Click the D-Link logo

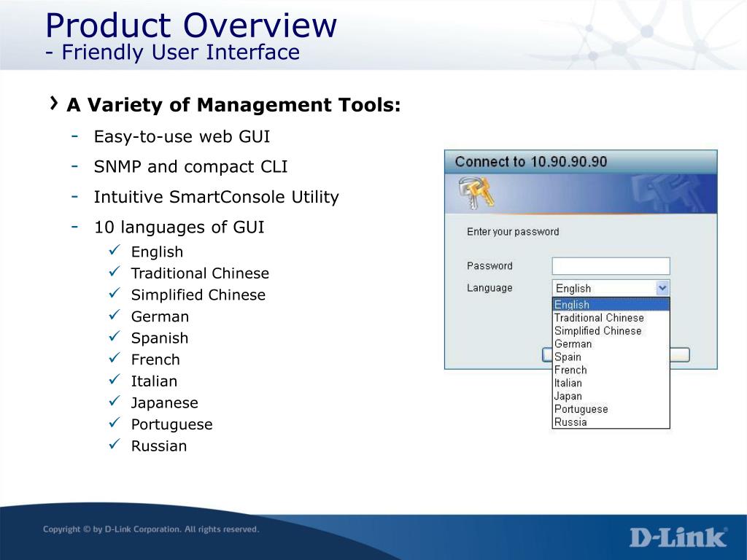678,537
